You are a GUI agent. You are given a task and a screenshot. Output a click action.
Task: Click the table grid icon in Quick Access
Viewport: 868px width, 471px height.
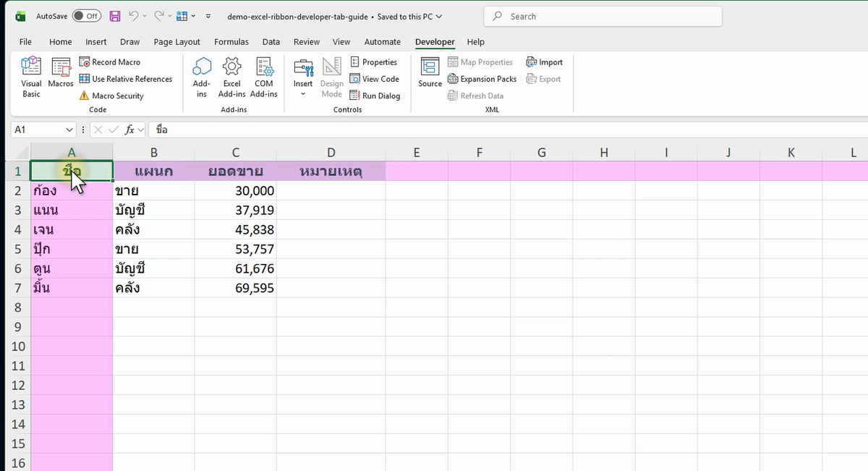coord(182,16)
